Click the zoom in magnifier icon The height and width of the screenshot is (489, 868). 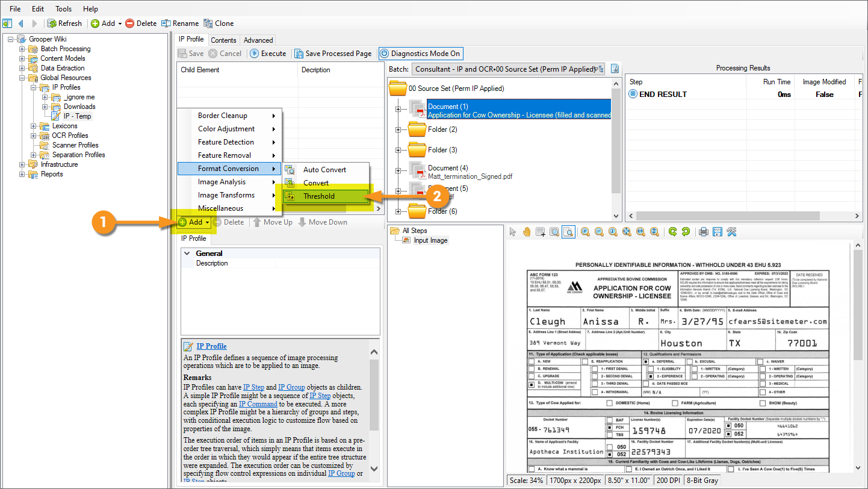pyautogui.click(x=585, y=232)
